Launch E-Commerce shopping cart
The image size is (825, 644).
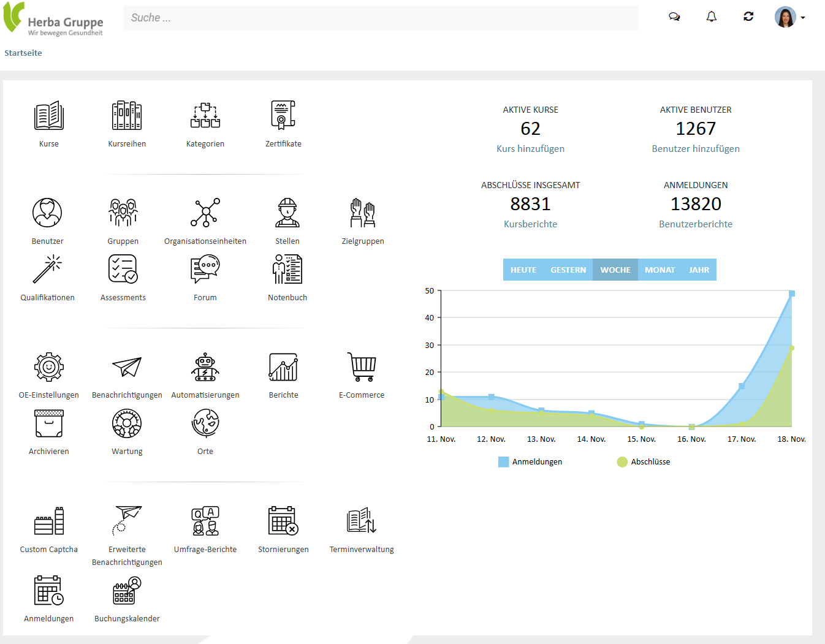pyautogui.click(x=362, y=367)
